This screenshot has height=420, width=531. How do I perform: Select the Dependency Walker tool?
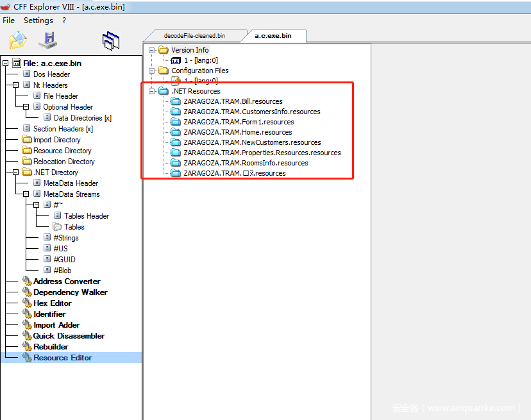[71, 292]
